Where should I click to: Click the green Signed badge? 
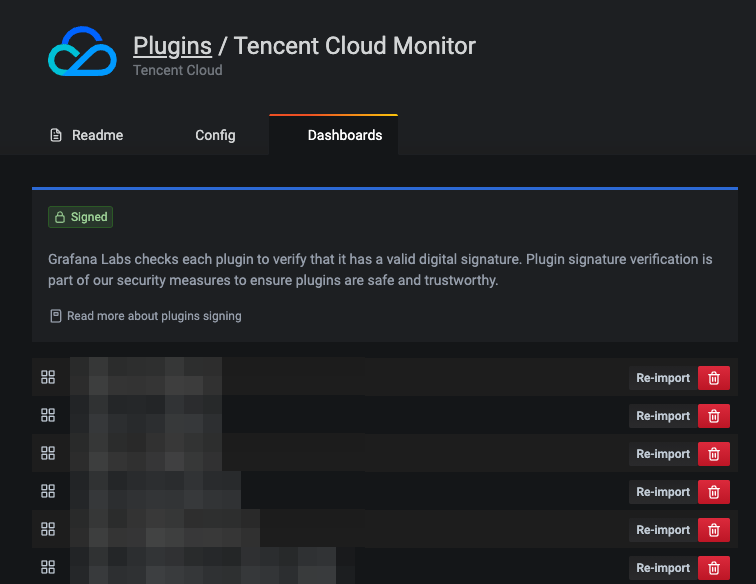point(81,217)
